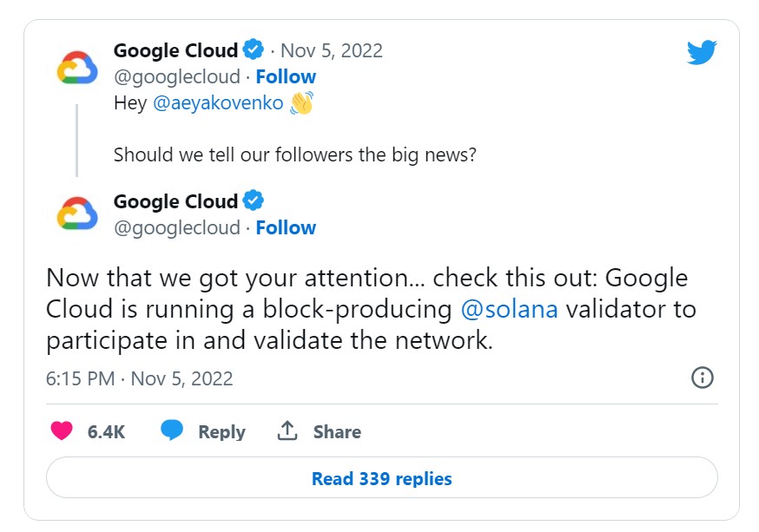The image size is (759, 532).
Task: Click the @googlecloud handle in the parent tweet
Action: coord(177,76)
